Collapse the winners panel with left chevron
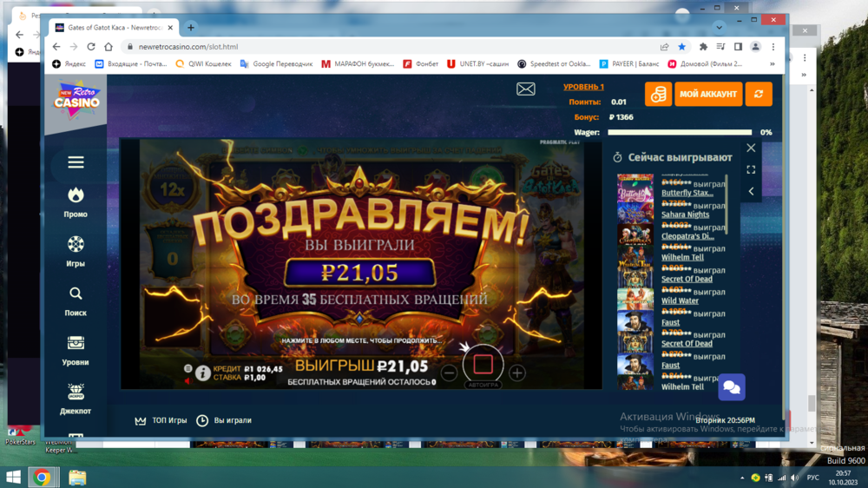The width and height of the screenshot is (868, 488). pos(751,191)
